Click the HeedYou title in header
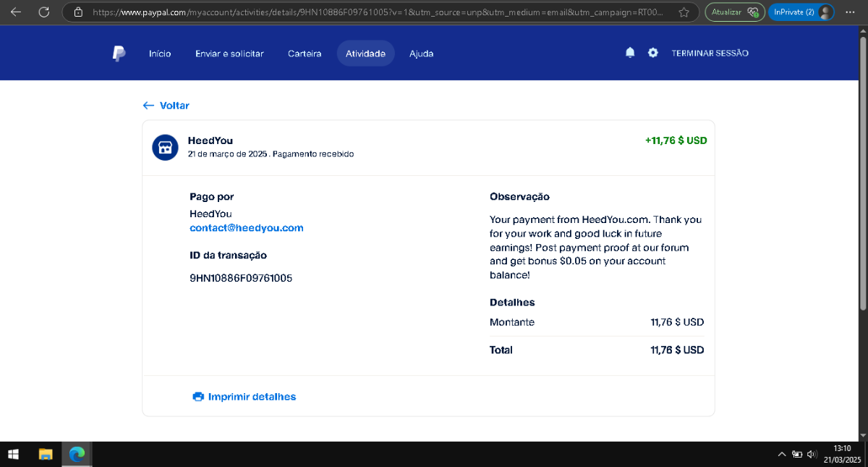 click(x=210, y=140)
